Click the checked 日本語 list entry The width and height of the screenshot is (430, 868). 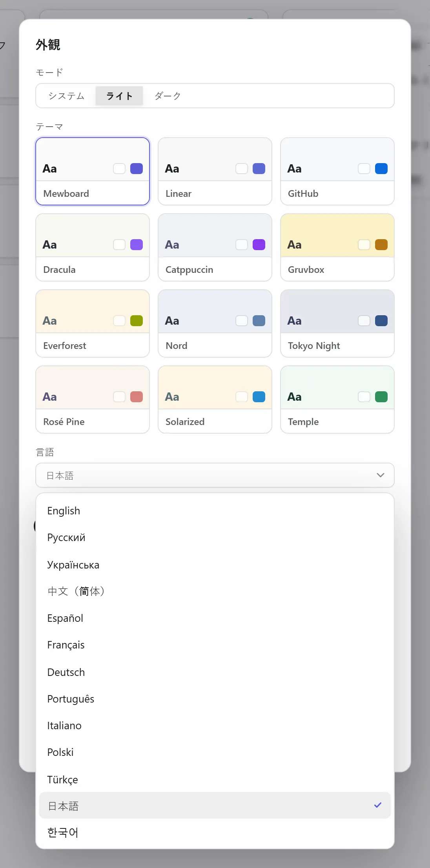pos(215,805)
